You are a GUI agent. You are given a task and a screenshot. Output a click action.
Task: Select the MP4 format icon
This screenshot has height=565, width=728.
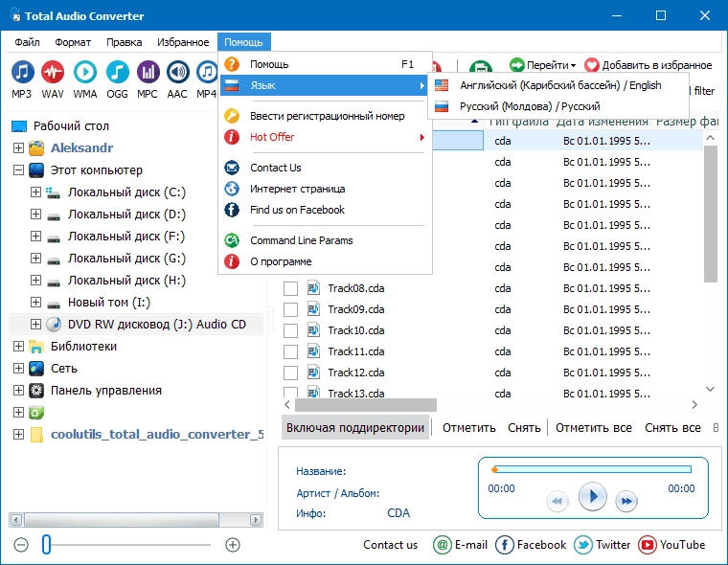pos(207,73)
